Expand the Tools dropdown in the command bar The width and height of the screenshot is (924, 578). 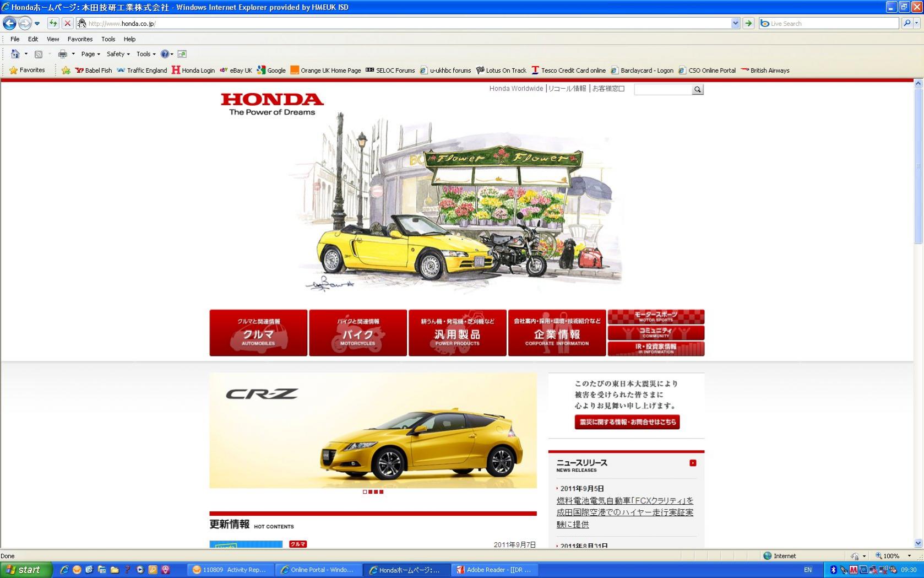146,54
